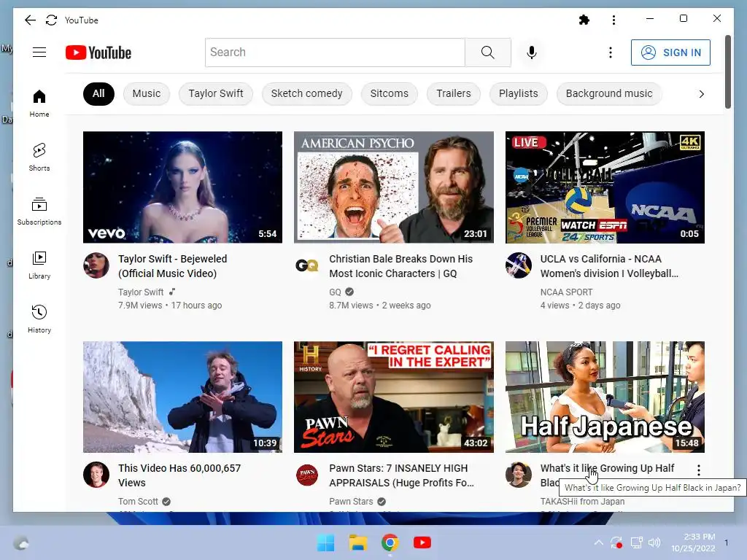Open Tom Scott channel avatar

(x=96, y=475)
